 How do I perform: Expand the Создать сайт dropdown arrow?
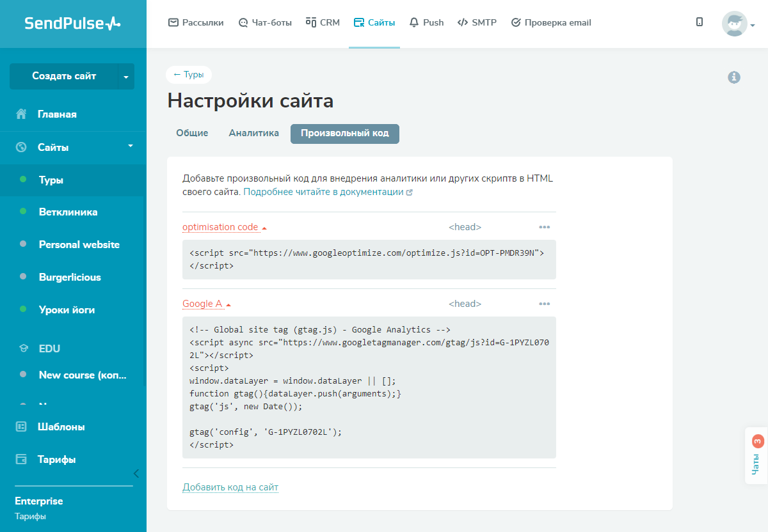[x=126, y=76]
